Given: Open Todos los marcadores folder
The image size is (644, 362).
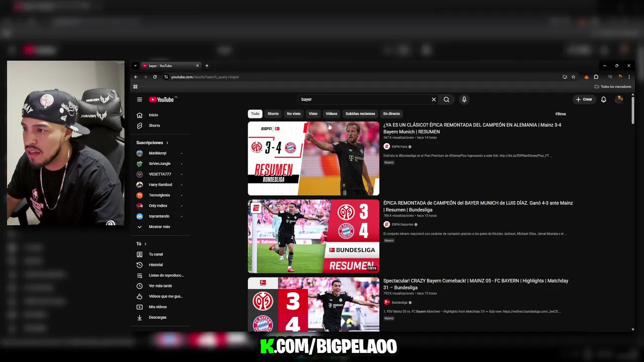Looking at the screenshot, I should coord(613,86).
